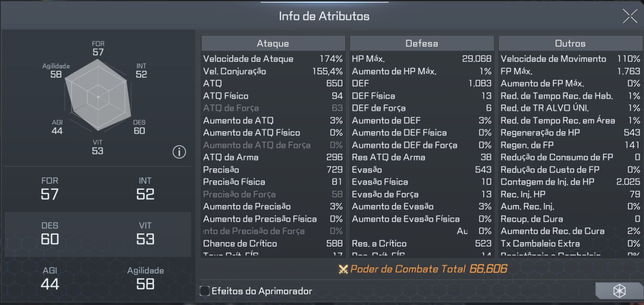Enable Efeitos do Aprimorador checkbox
The height and width of the screenshot is (305, 644).
205,291
